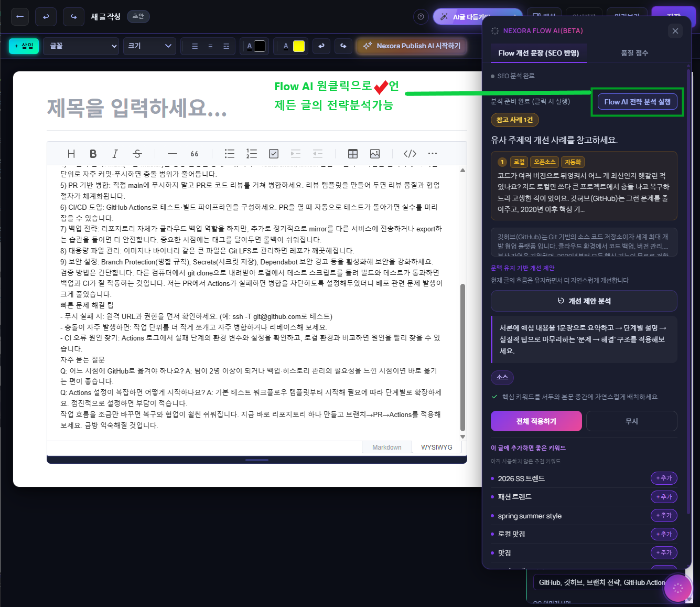700x607 pixels.
Task: Click the Bold formatting icon
Action: point(93,154)
